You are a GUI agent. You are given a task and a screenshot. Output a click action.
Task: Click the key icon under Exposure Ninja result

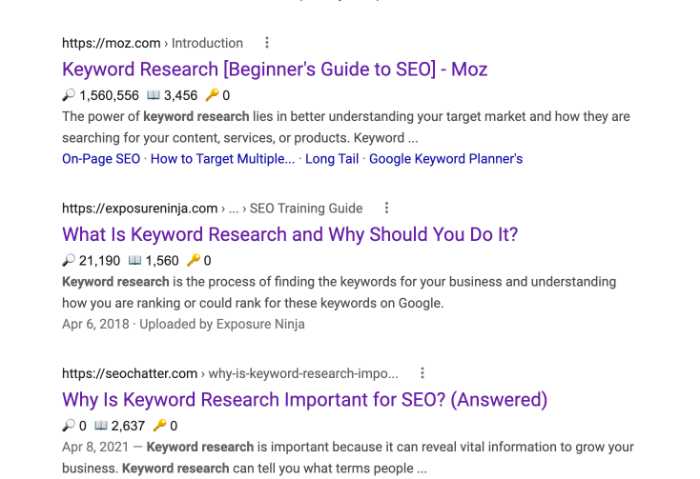tap(193, 260)
